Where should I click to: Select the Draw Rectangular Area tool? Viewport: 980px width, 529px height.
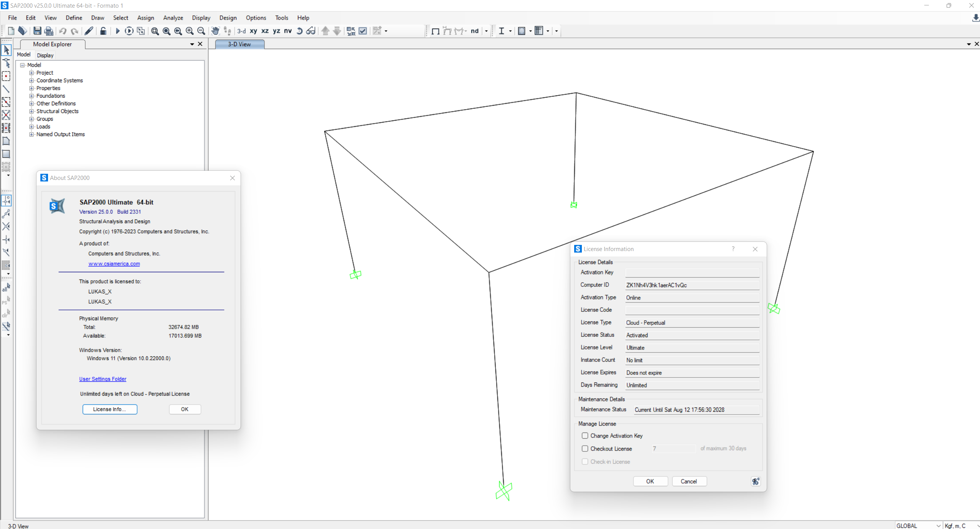pyautogui.click(x=6, y=154)
